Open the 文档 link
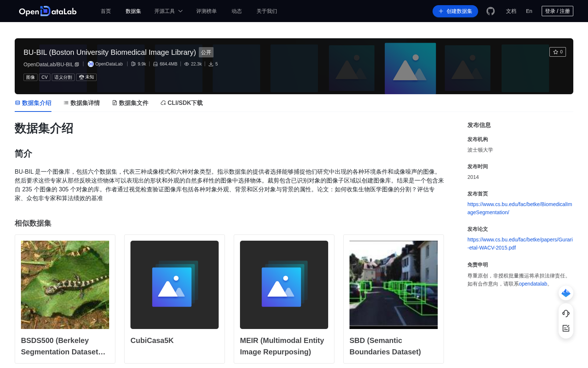588x368 pixels. click(x=511, y=11)
